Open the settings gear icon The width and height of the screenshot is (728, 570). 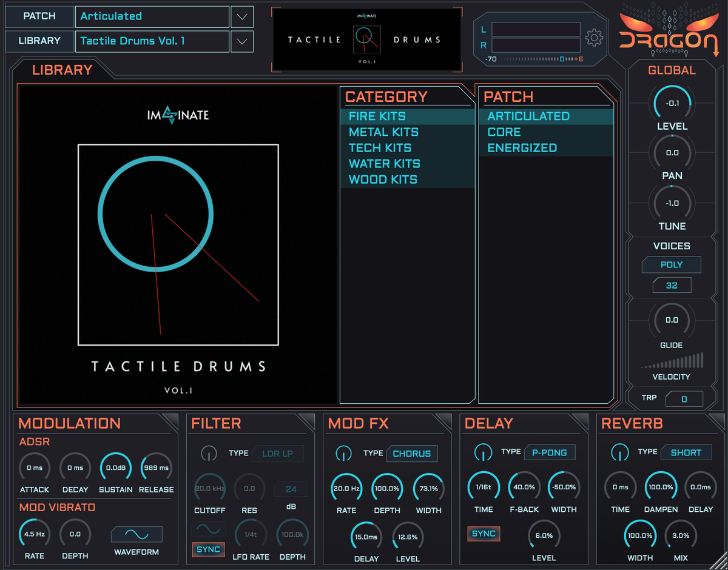click(x=594, y=38)
